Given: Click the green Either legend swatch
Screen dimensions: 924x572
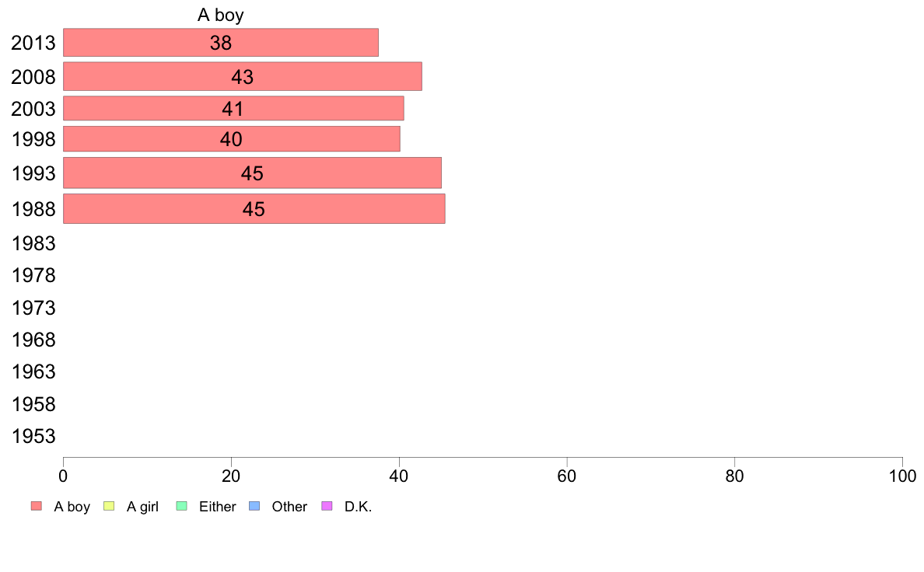Looking at the screenshot, I should pyautogui.click(x=182, y=507).
